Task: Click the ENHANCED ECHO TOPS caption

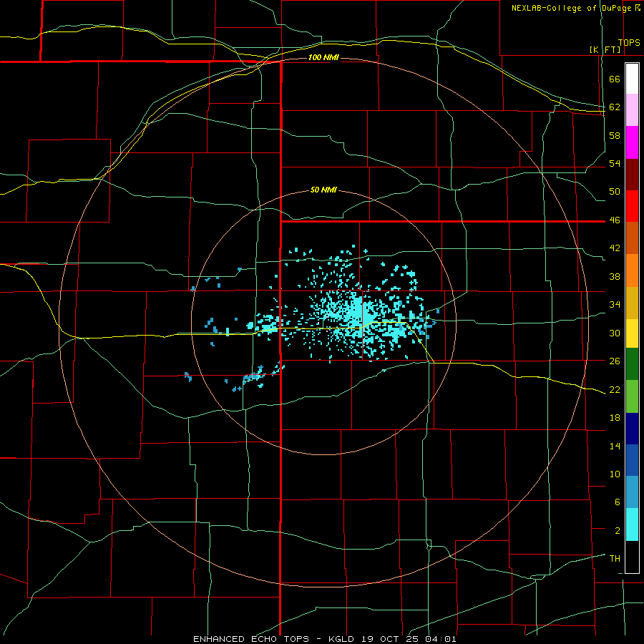Action: [251, 639]
